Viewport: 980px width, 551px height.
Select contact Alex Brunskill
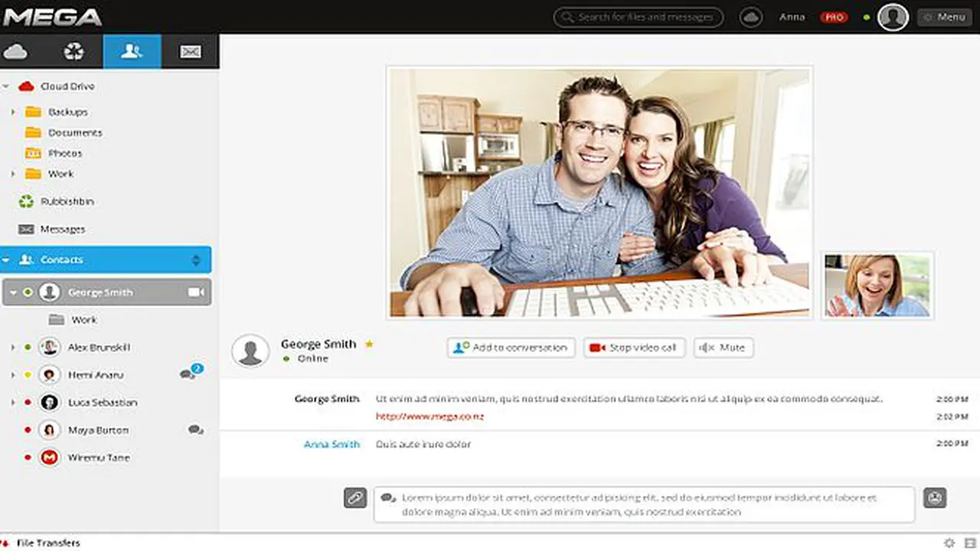[99, 347]
